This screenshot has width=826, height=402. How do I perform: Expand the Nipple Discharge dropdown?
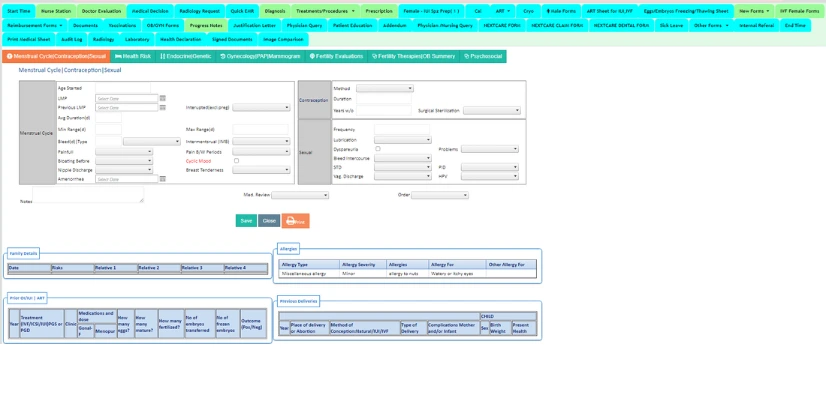[123, 169]
